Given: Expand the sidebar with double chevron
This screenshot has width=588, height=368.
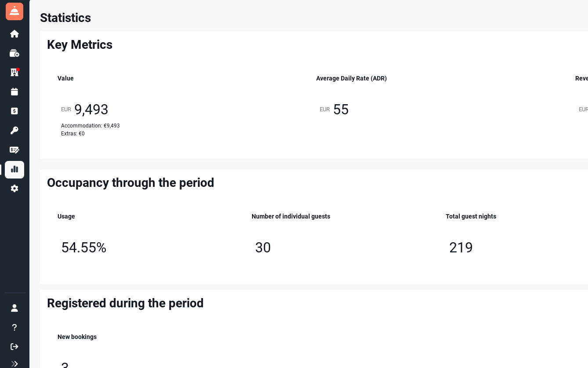Looking at the screenshot, I should [x=14, y=364].
